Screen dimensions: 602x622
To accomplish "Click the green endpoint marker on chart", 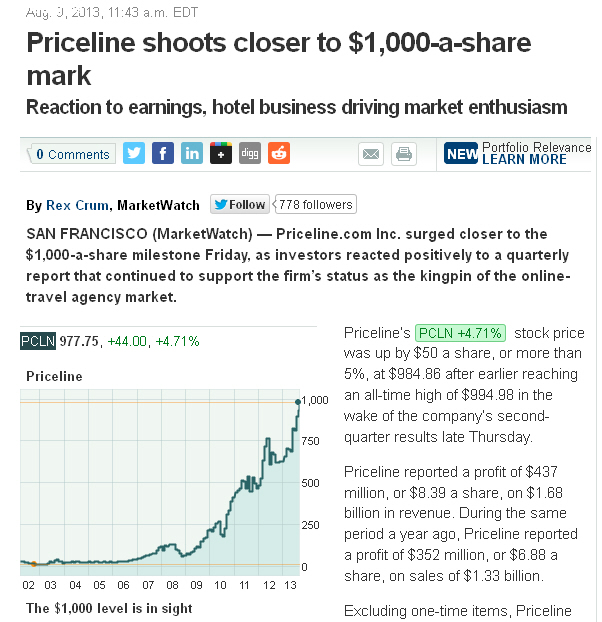I will [x=298, y=402].
